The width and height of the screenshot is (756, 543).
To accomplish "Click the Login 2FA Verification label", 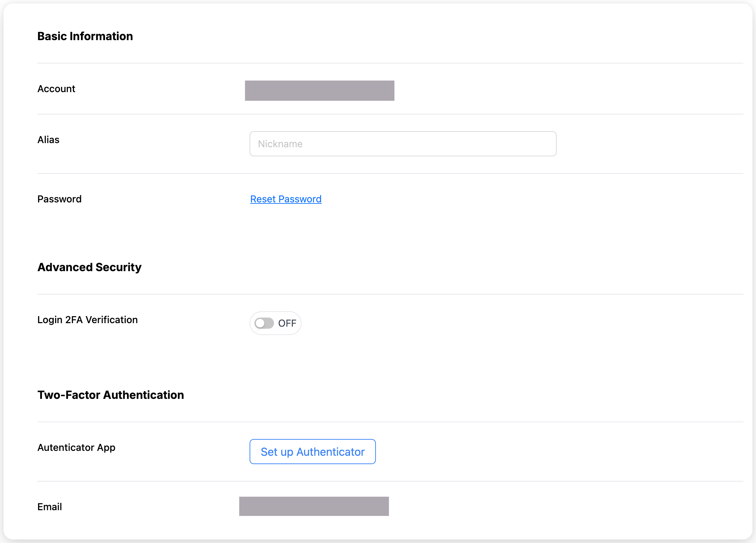I will pos(88,320).
